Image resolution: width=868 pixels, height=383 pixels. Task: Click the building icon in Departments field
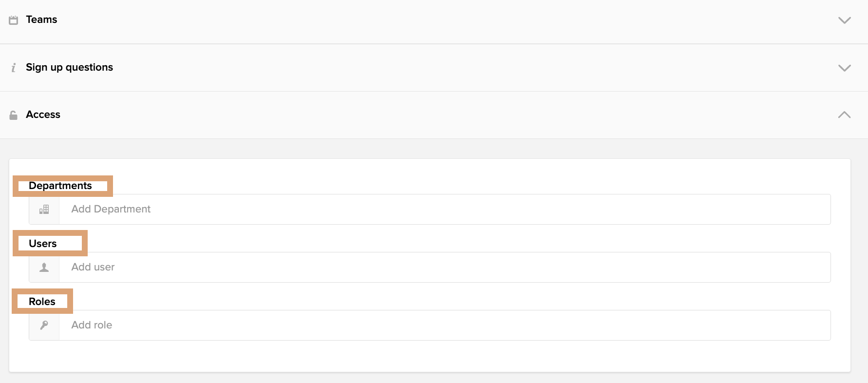pos(44,210)
